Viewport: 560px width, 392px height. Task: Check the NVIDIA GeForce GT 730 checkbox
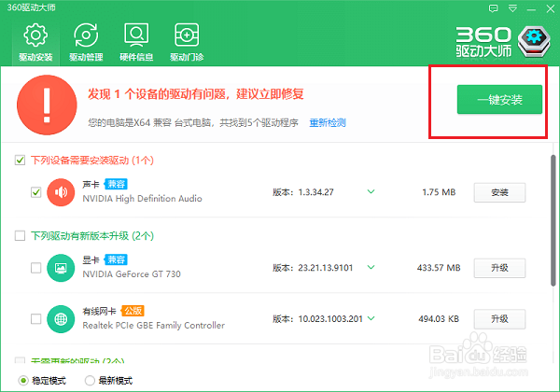pyautogui.click(x=35, y=268)
